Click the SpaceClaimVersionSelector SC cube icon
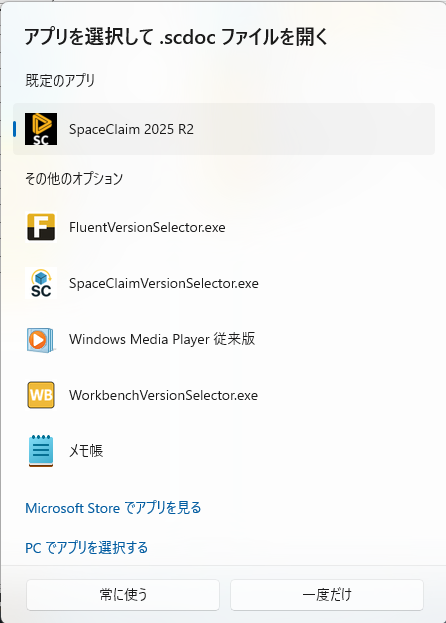This screenshot has height=623, width=446. (41, 283)
